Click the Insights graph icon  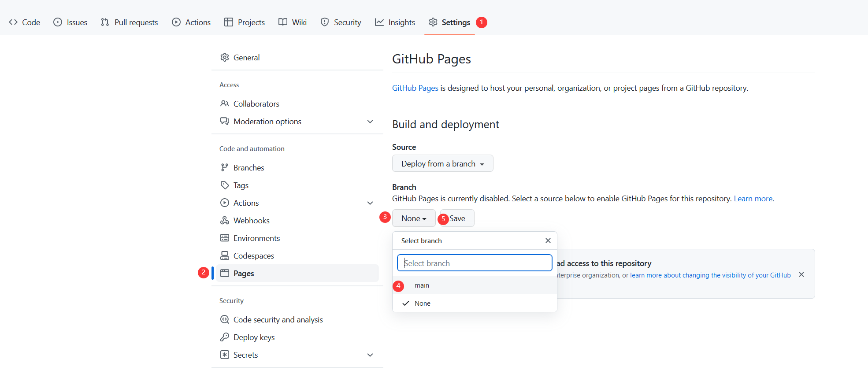point(379,22)
